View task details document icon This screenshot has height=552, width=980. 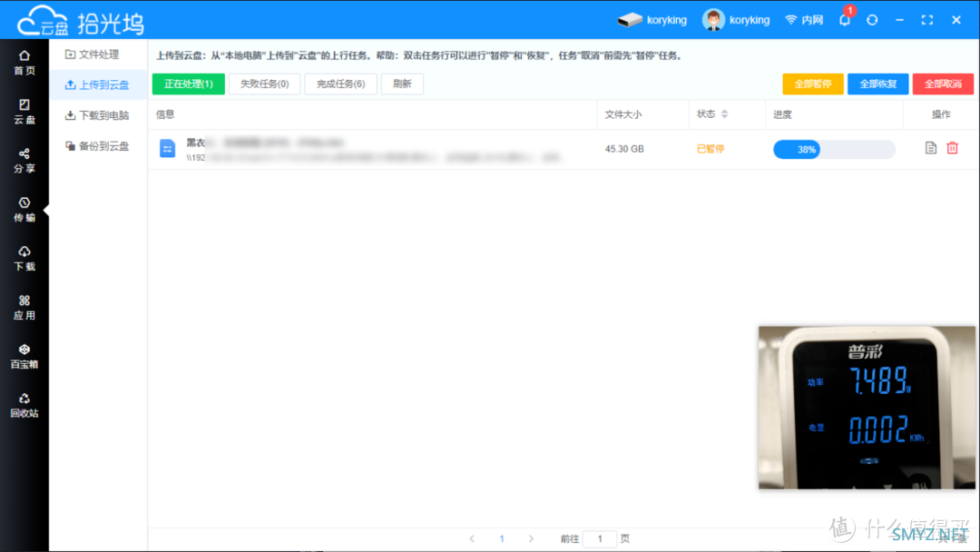click(931, 148)
